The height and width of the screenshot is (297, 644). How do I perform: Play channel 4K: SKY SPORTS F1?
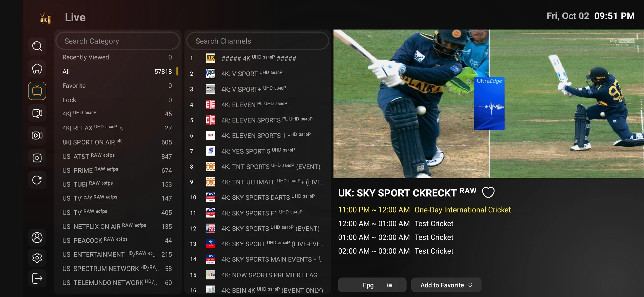257,213
